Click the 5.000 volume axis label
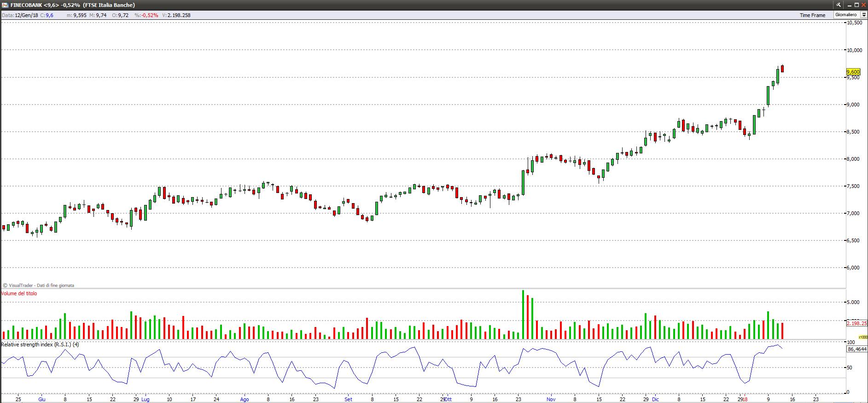 click(853, 302)
